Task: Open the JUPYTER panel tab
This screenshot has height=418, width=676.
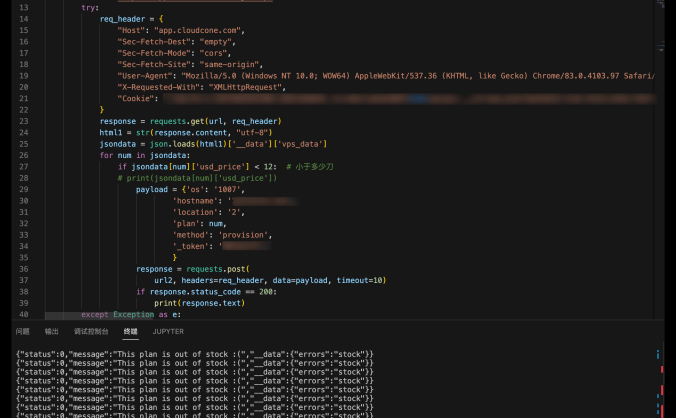Action: (x=168, y=331)
